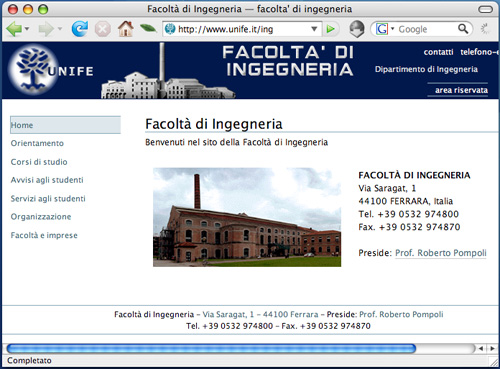Screen dimensions: 500x369
Task: Click Via Saragat footer address link
Action: [260, 314]
